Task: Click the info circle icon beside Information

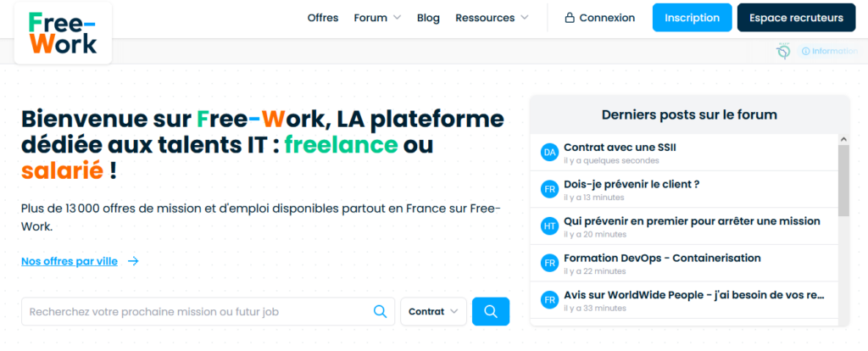Action: pyautogui.click(x=805, y=51)
